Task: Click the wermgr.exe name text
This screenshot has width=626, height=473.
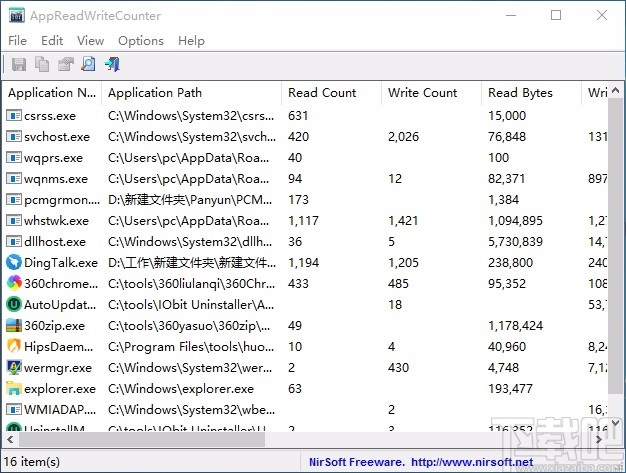Action: 58,367
